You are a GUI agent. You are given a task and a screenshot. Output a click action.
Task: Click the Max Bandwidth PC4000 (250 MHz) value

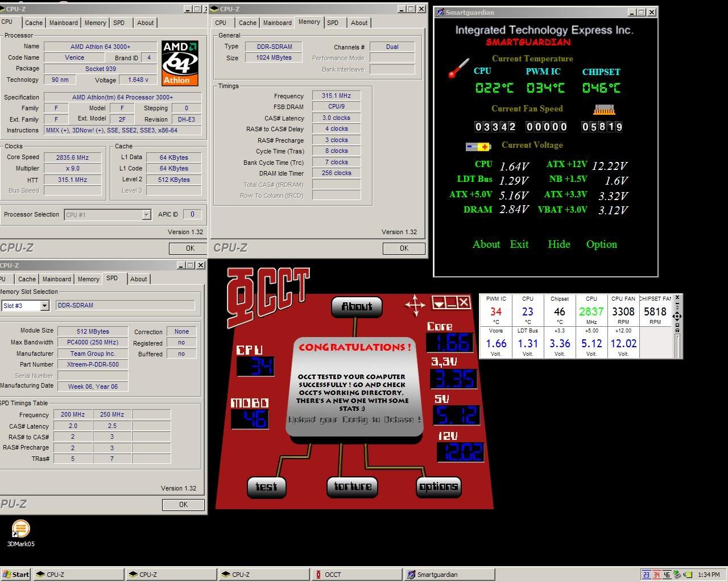(93, 343)
